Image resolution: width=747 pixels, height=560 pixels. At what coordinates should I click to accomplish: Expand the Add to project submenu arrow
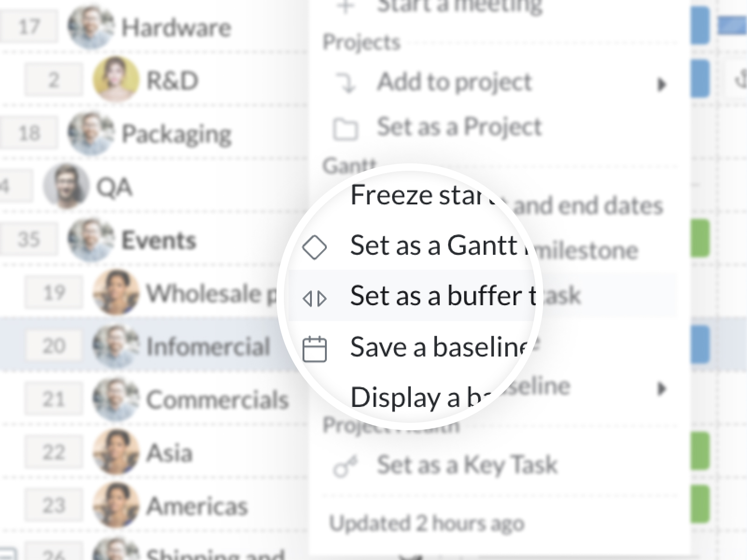coord(661,85)
